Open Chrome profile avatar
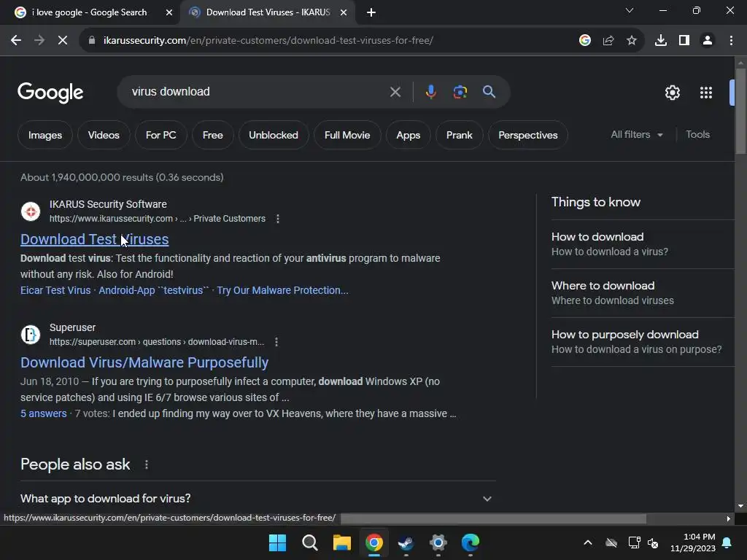 coord(707,41)
